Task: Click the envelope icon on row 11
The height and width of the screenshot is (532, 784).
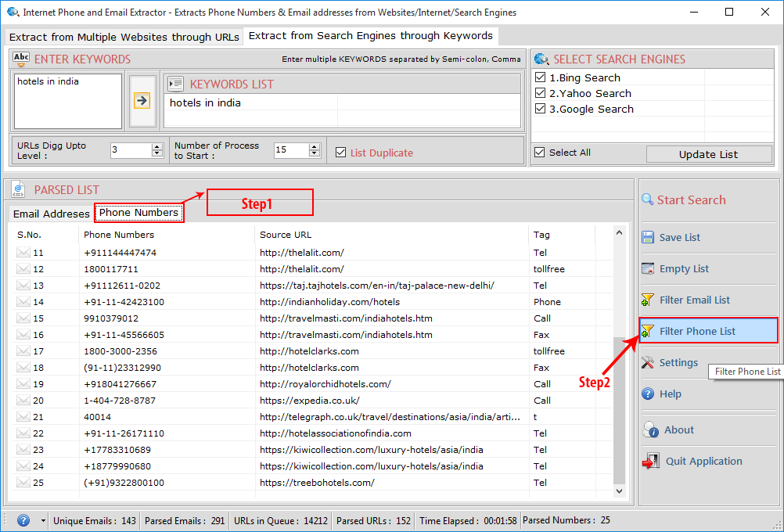Action: (x=23, y=253)
